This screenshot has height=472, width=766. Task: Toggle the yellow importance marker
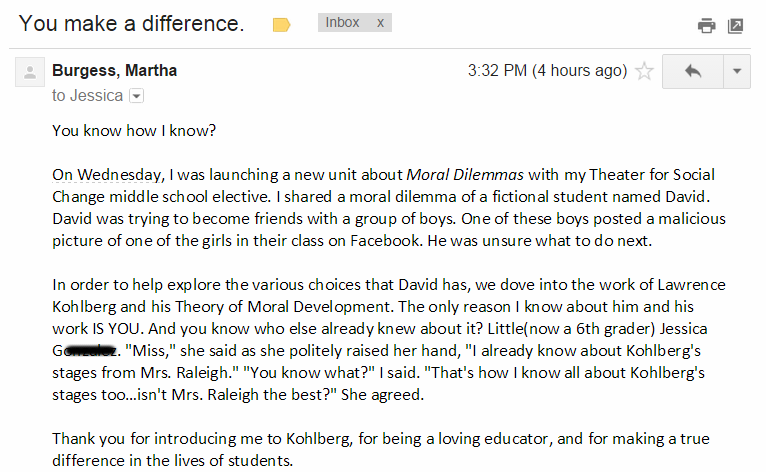click(x=281, y=25)
